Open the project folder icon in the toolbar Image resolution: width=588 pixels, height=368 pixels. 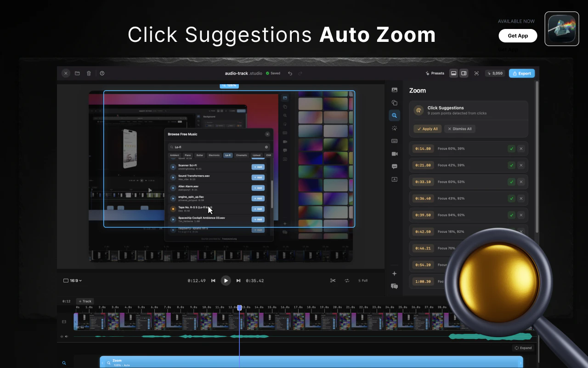click(77, 73)
